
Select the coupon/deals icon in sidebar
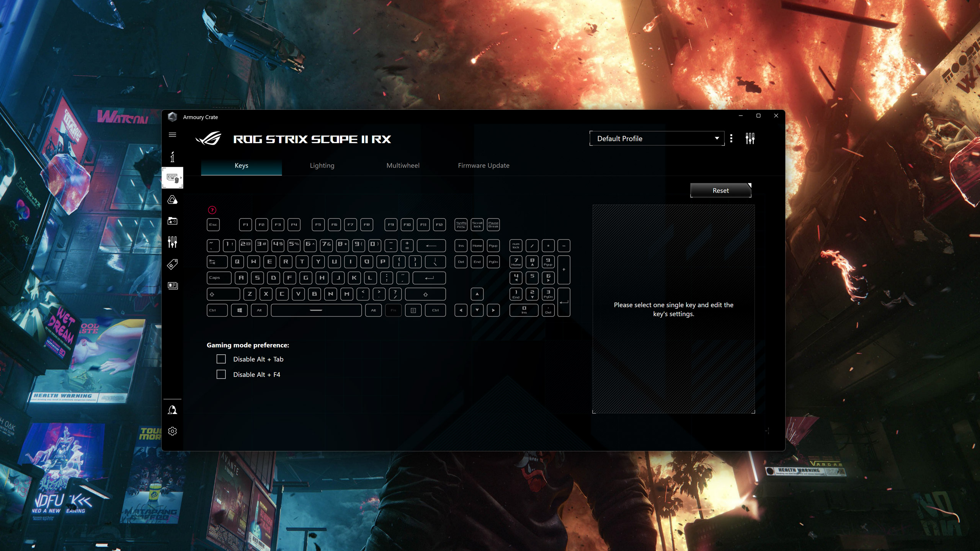coord(172,264)
